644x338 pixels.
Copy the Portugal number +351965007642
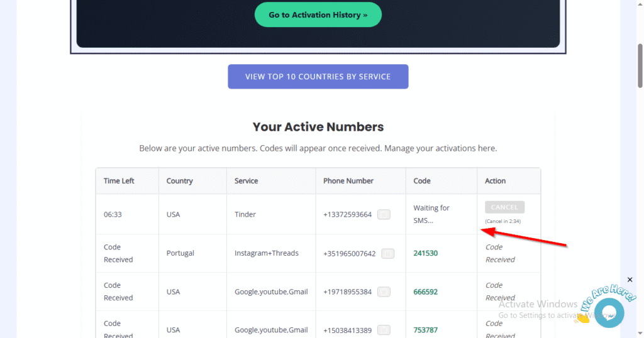388,253
